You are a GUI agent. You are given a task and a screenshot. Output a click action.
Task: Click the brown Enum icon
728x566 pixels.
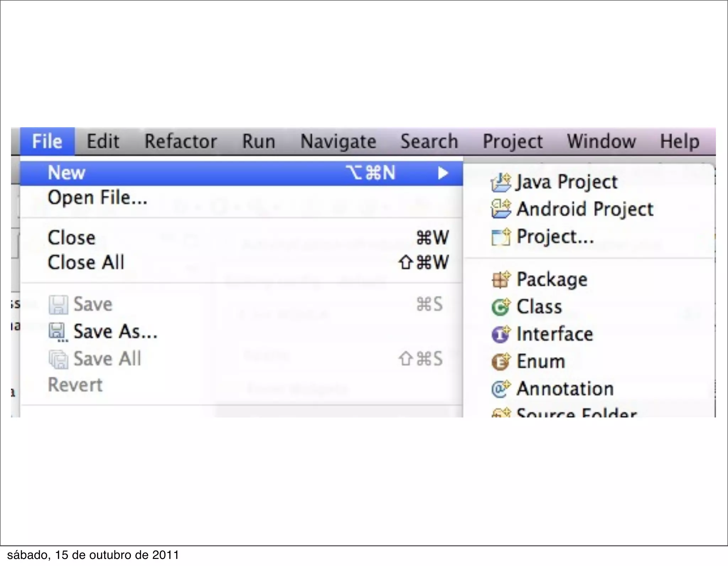[x=500, y=362]
